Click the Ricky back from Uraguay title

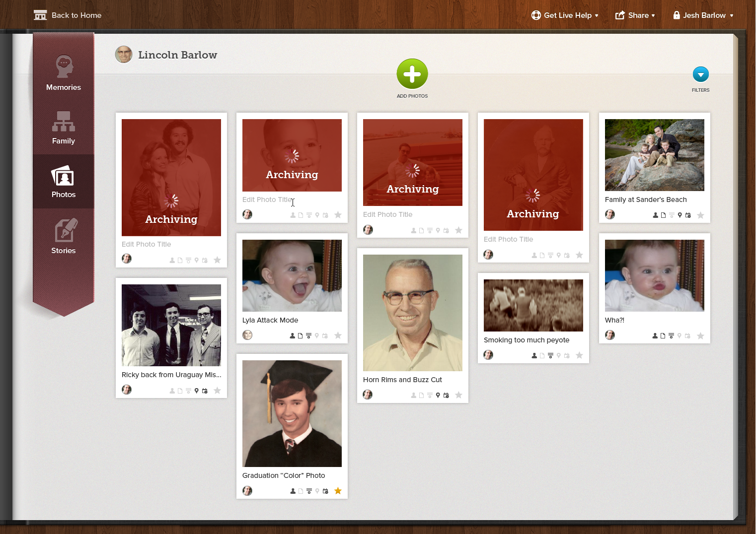coord(171,375)
